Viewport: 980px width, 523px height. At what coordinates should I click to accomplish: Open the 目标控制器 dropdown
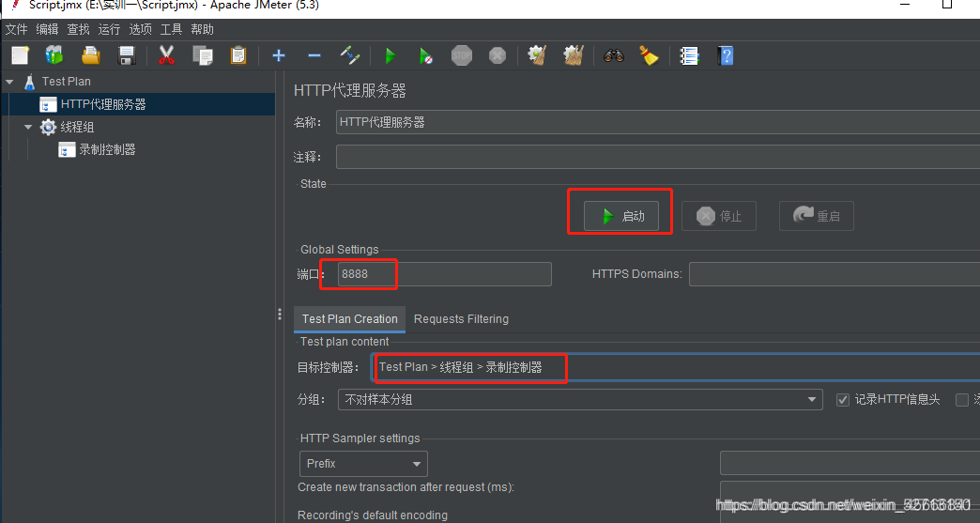click(675, 367)
